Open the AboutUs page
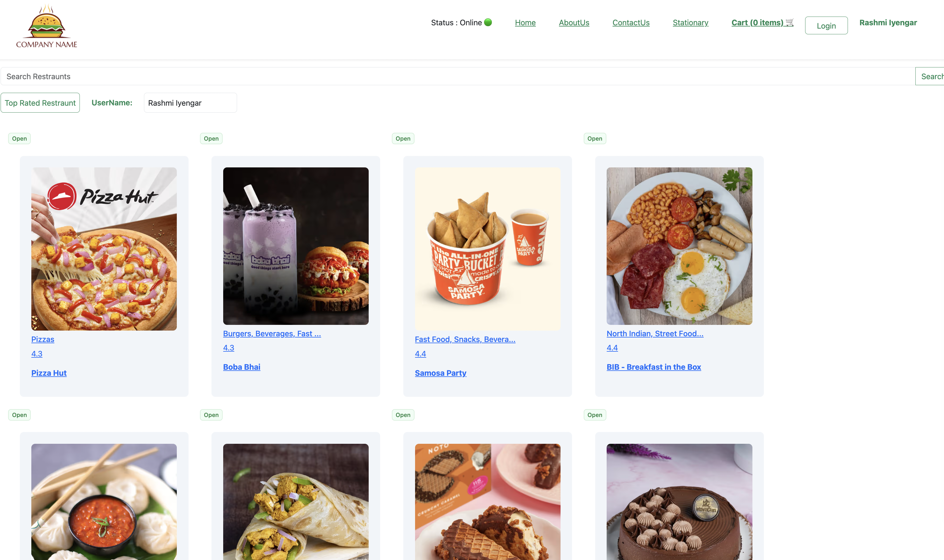Image resolution: width=944 pixels, height=560 pixels. (x=574, y=23)
